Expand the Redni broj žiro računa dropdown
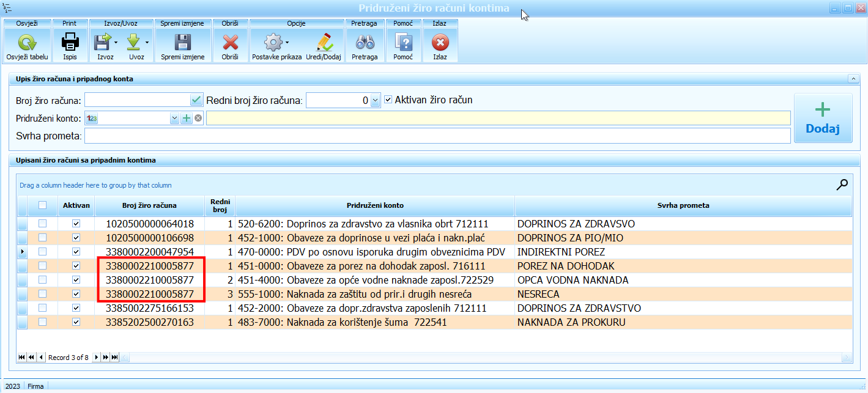Image resolution: width=868 pixels, height=393 pixels. pos(376,100)
